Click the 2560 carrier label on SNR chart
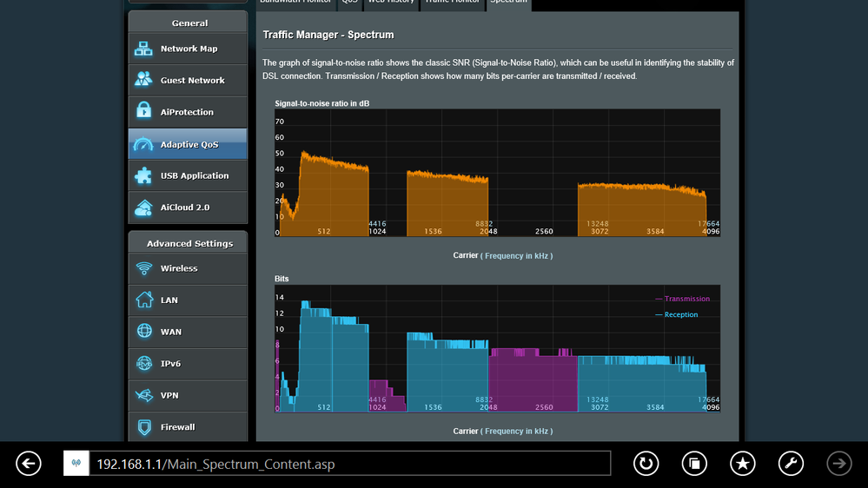 (x=544, y=232)
